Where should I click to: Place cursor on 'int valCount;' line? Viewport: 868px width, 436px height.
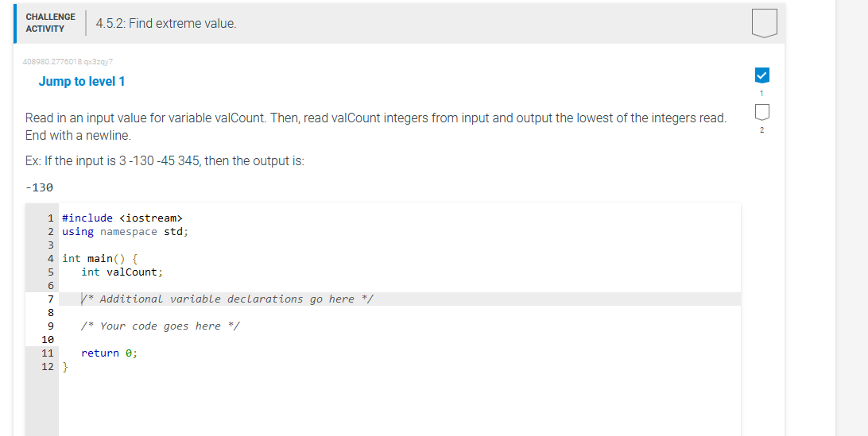122,272
